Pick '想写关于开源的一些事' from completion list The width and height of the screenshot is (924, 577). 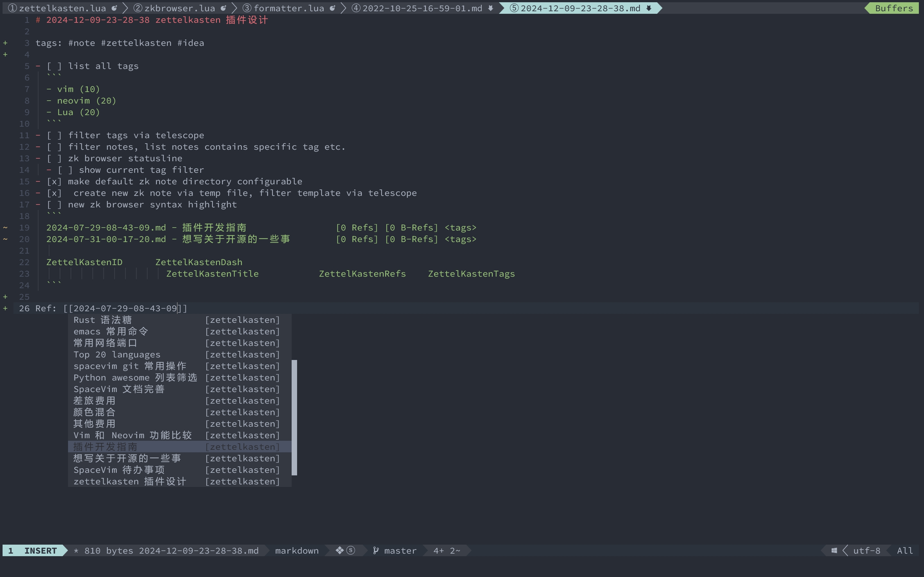coord(127,458)
